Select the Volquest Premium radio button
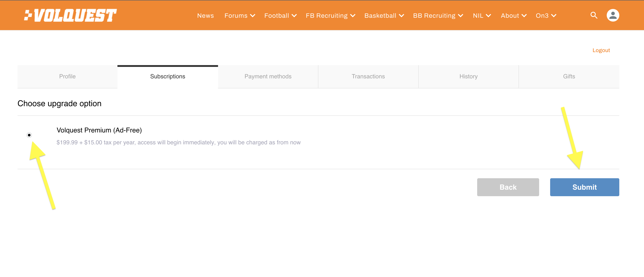644x277 pixels. 29,135
